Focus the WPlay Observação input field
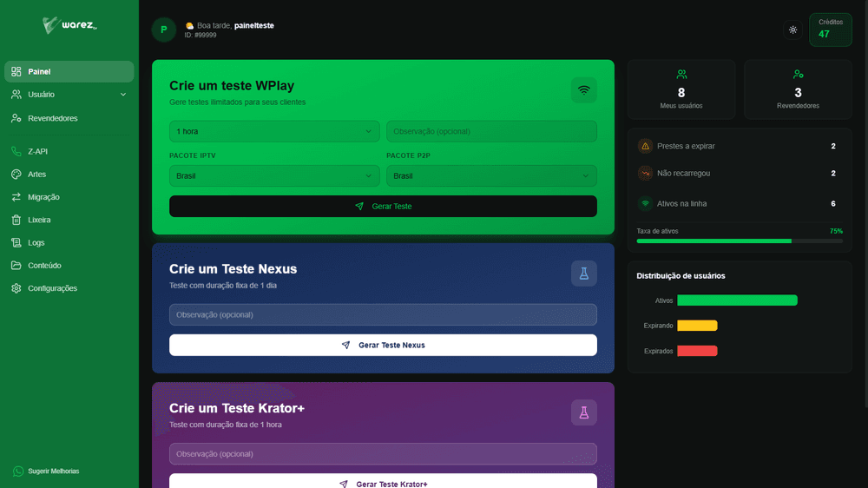The width and height of the screenshot is (868, 488). 491,131
